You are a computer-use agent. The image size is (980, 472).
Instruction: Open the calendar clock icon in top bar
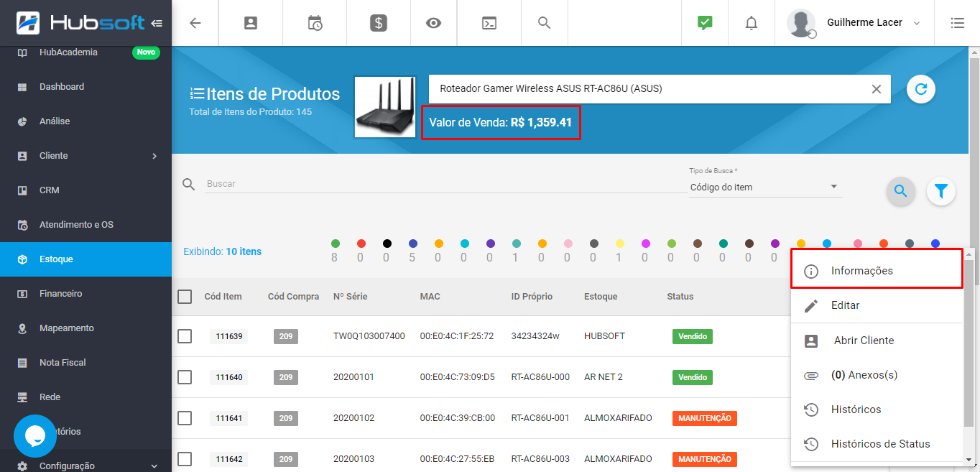[x=315, y=23]
